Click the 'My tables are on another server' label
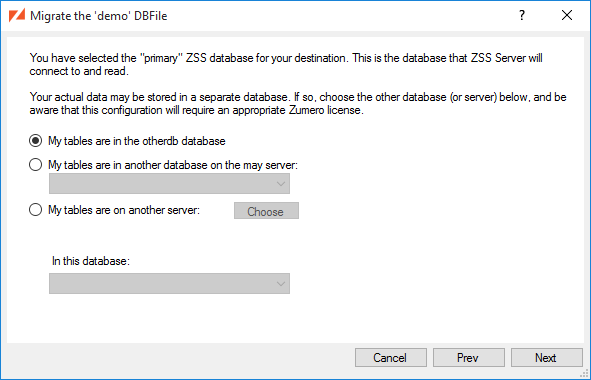 pos(124,210)
